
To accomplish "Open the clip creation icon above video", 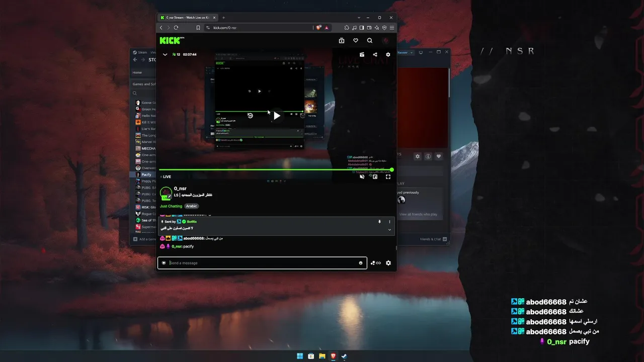I will tap(362, 54).
